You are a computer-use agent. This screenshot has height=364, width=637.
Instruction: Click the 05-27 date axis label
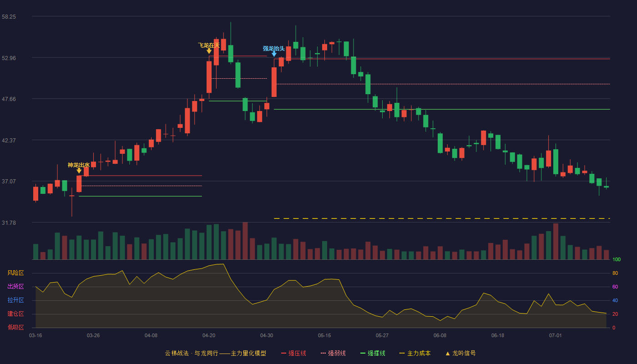pos(382,335)
